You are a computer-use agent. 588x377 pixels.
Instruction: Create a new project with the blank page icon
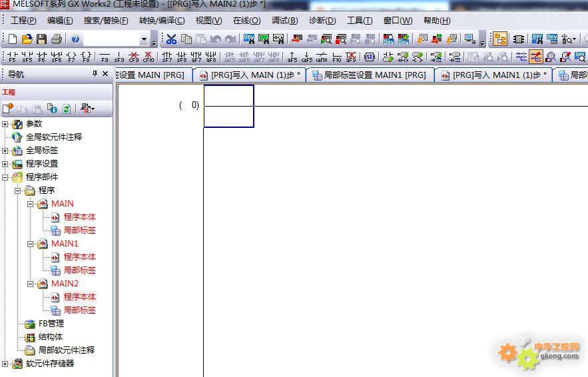tap(13, 39)
